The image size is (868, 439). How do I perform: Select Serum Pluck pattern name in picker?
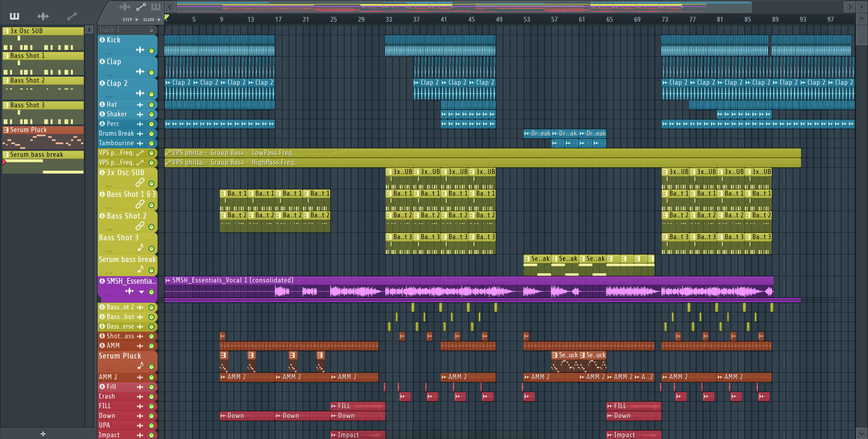coord(28,130)
